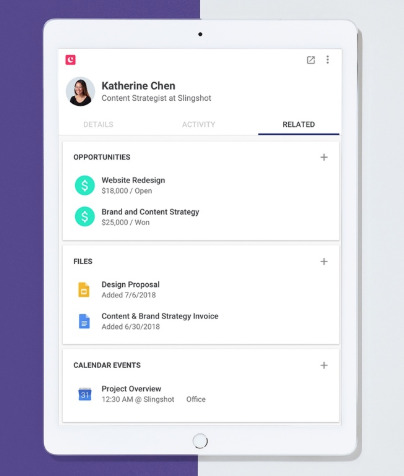Add a new opportunity with plus icon

click(324, 157)
